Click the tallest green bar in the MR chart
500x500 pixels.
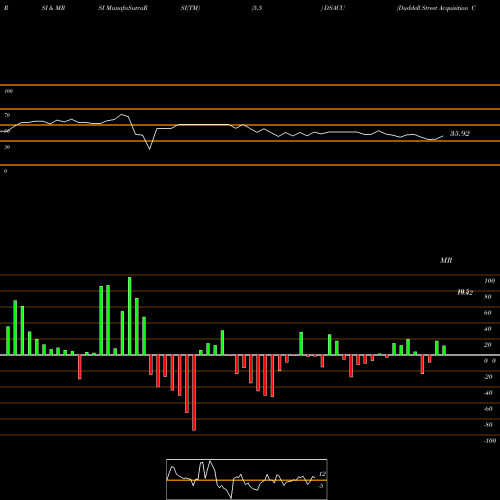(130, 316)
